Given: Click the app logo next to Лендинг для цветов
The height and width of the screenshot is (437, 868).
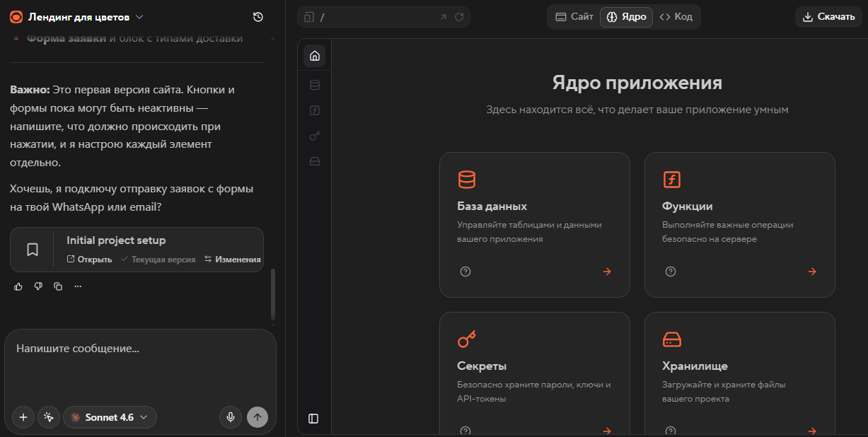Looking at the screenshot, I should click(16, 17).
